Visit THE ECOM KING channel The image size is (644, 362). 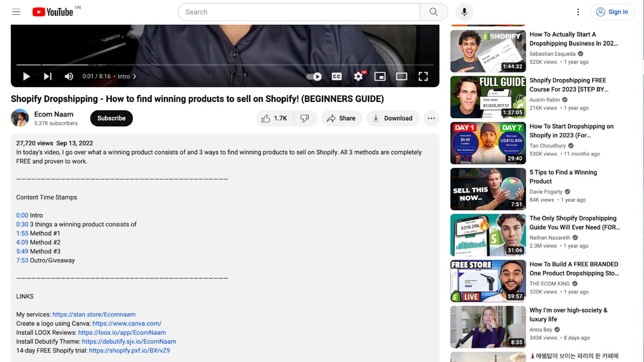coord(550,284)
